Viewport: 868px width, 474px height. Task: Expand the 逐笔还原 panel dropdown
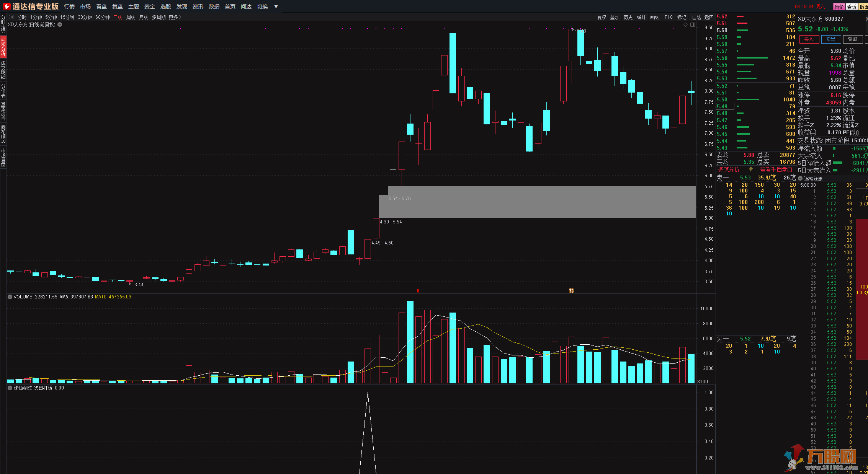coord(800,179)
